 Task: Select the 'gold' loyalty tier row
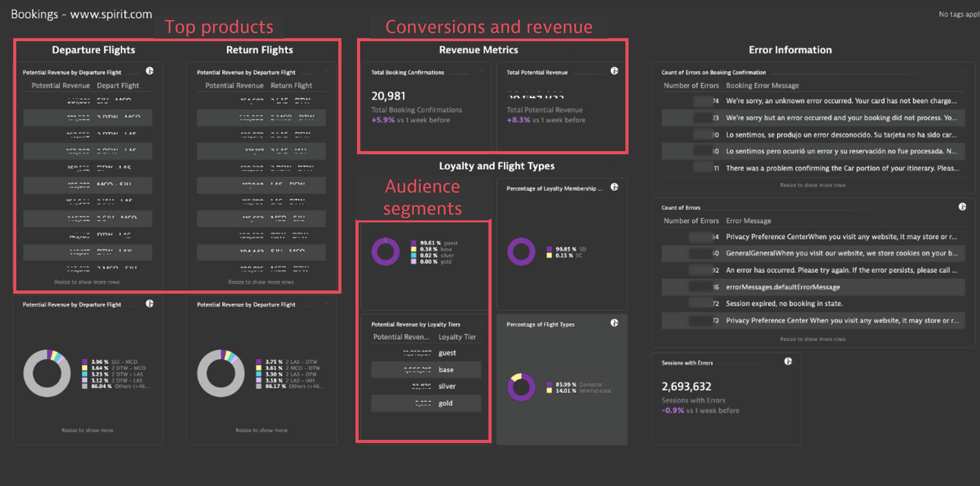point(426,403)
